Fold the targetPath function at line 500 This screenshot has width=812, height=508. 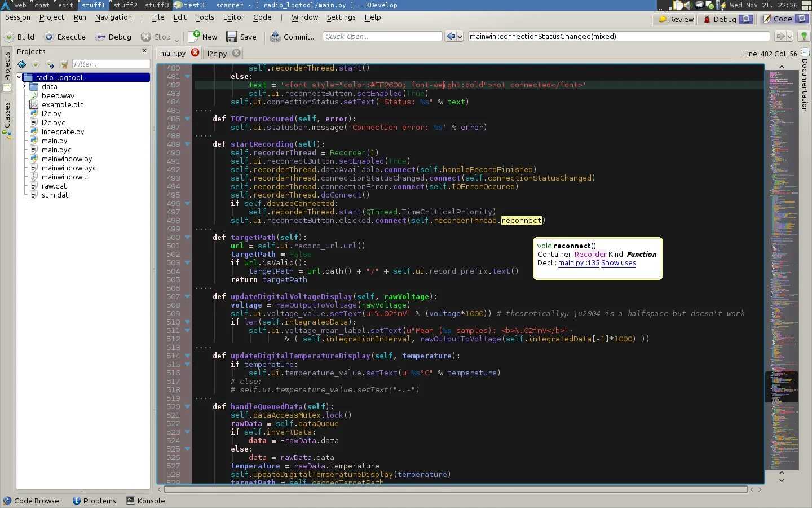pos(187,237)
